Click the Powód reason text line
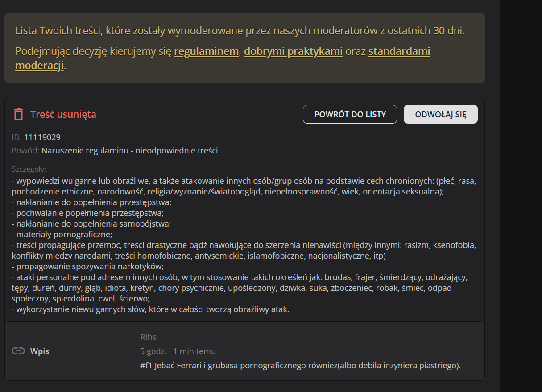The image size is (542, 392). pyautogui.click(x=129, y=150)
